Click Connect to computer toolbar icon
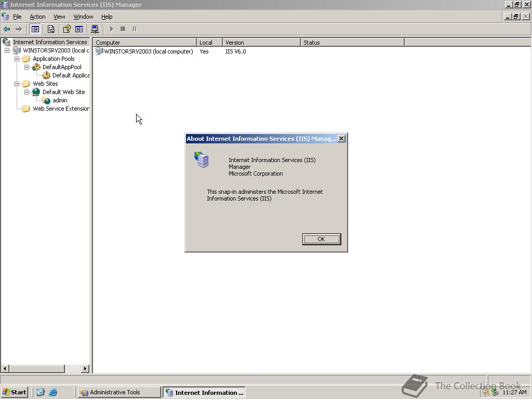This screenshot has height=399, width=532. [x=95, y=29]
